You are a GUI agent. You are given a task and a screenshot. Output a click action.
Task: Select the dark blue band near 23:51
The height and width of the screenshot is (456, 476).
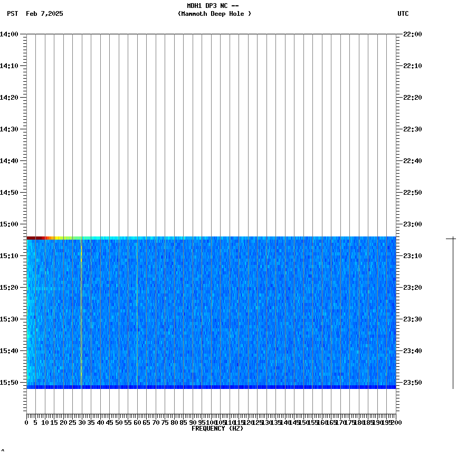pyautogui.click(x=211, y=387)
